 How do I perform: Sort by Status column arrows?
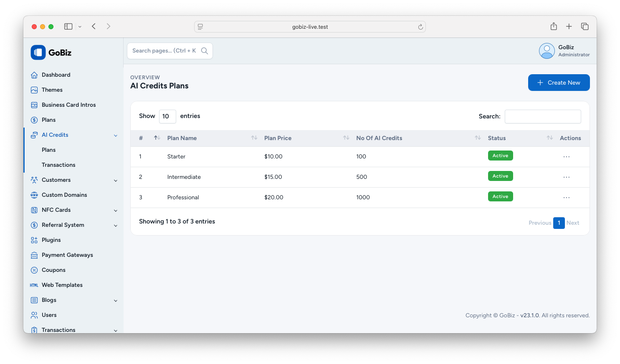point(550,138)
